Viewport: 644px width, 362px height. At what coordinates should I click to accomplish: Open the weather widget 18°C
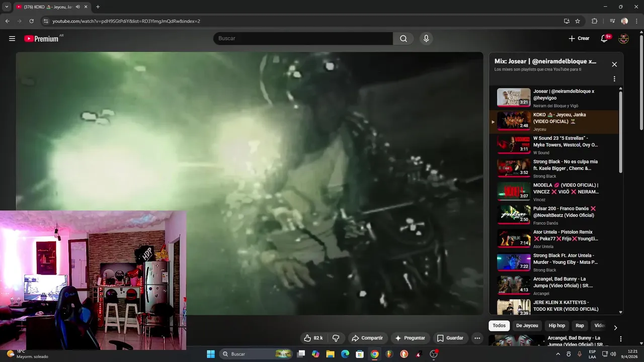(x=28, y=354)
